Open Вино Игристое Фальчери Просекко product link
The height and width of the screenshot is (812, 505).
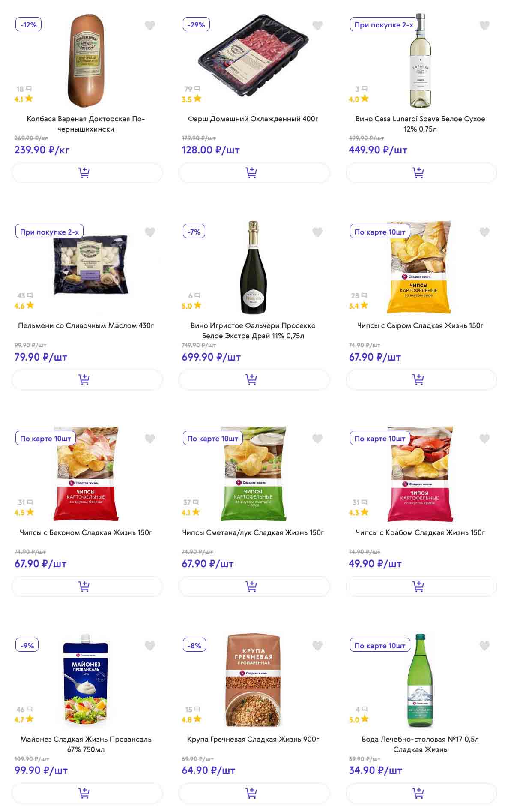point(253,331)
